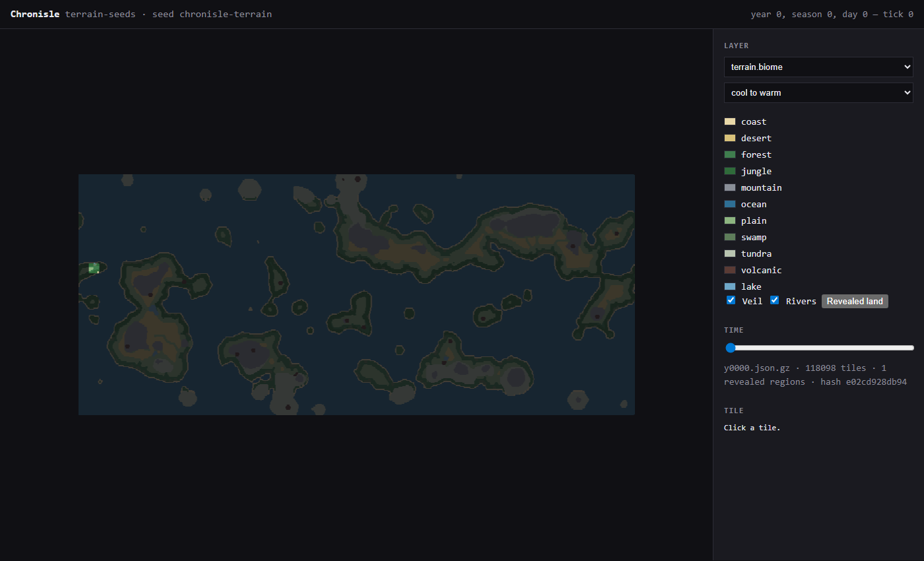
Task: Click the TIME section heading
Action: (x=734, y=330)
